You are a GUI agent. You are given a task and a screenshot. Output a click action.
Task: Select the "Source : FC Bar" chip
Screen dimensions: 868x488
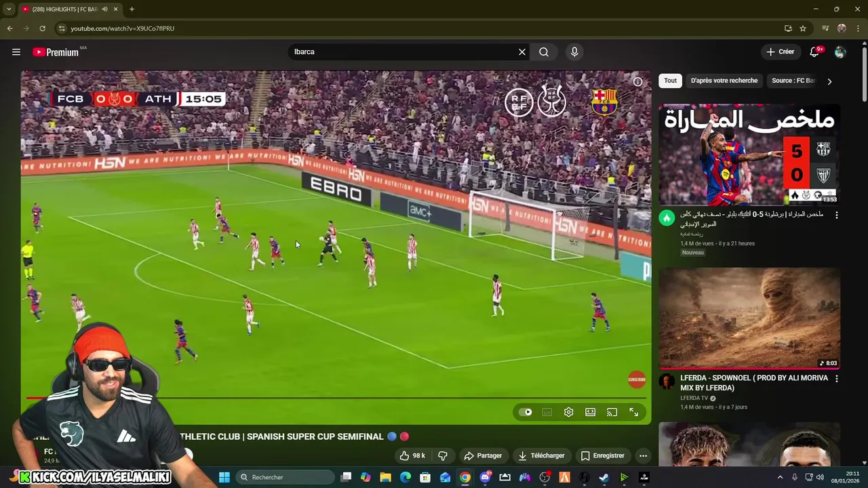(792, 81)
